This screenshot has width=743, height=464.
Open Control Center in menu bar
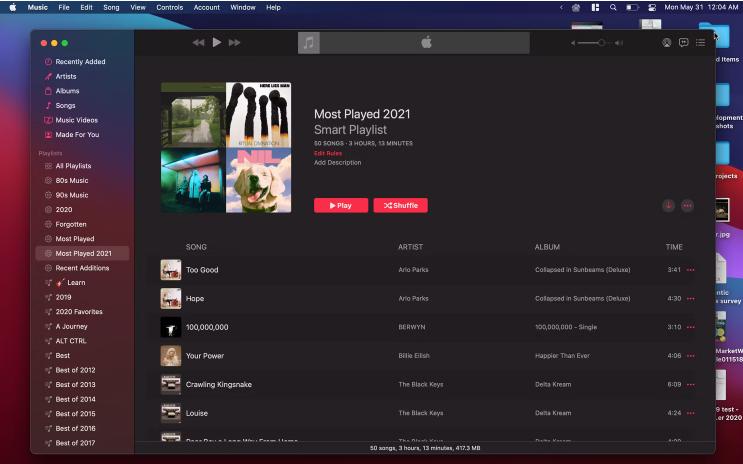point(652,8)
